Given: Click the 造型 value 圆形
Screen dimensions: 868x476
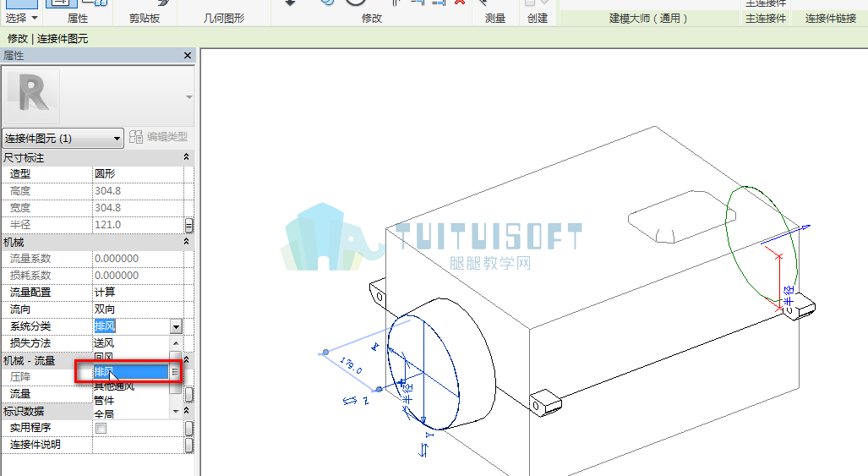Looking at the screenshot, I should point(137,174).
